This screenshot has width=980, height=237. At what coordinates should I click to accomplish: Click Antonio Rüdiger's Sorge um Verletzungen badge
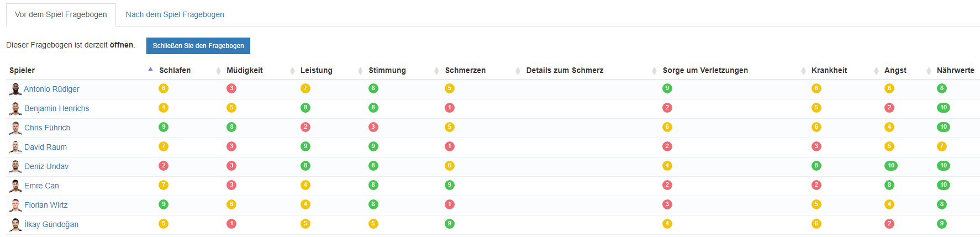click(x=667, y=88)
